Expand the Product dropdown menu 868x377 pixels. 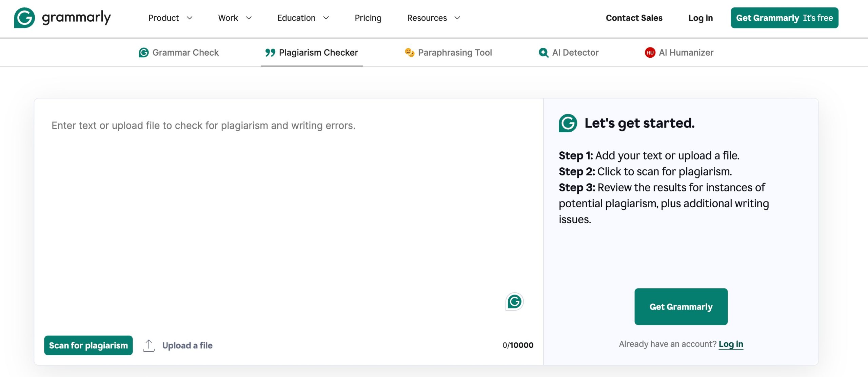170,18
